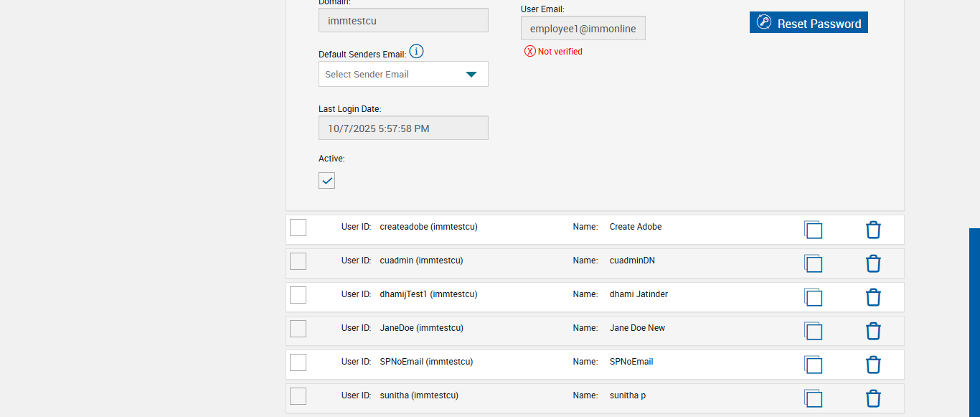
Task: Delete the sunitha user row
Action: pyautogui.click(x=872, y=398)
